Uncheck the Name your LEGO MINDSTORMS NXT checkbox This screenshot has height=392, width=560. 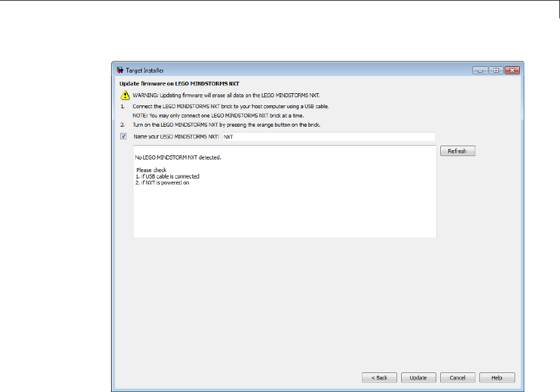click(124, 136)
